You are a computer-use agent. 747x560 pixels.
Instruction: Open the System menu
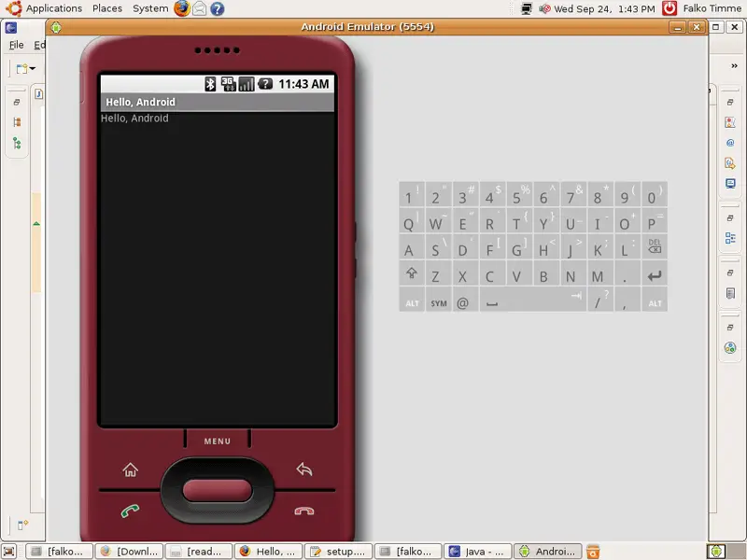coord(150,8)
